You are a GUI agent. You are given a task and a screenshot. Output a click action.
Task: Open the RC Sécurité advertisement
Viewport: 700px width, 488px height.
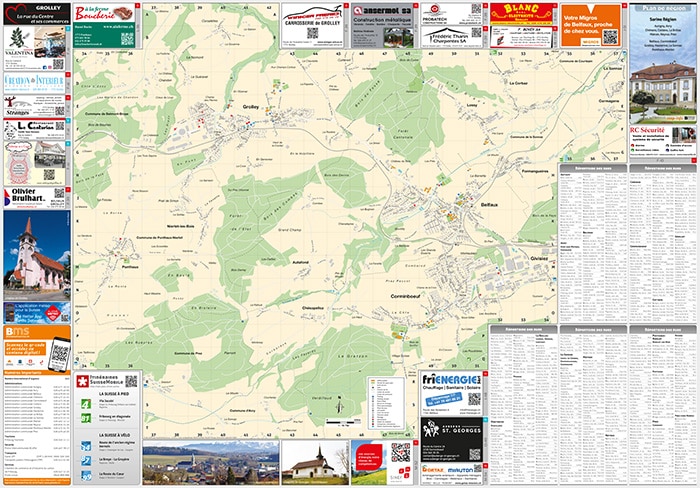[x=662, y=141]
